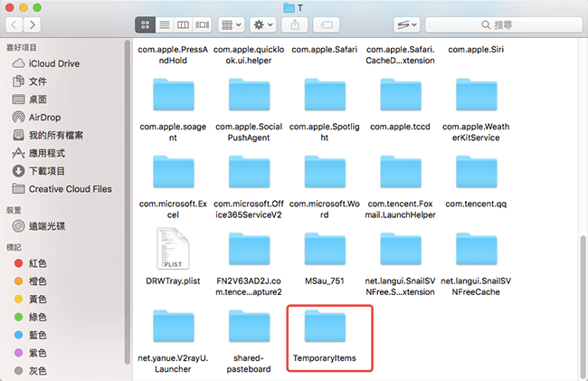Switch to list view mode

164,24
